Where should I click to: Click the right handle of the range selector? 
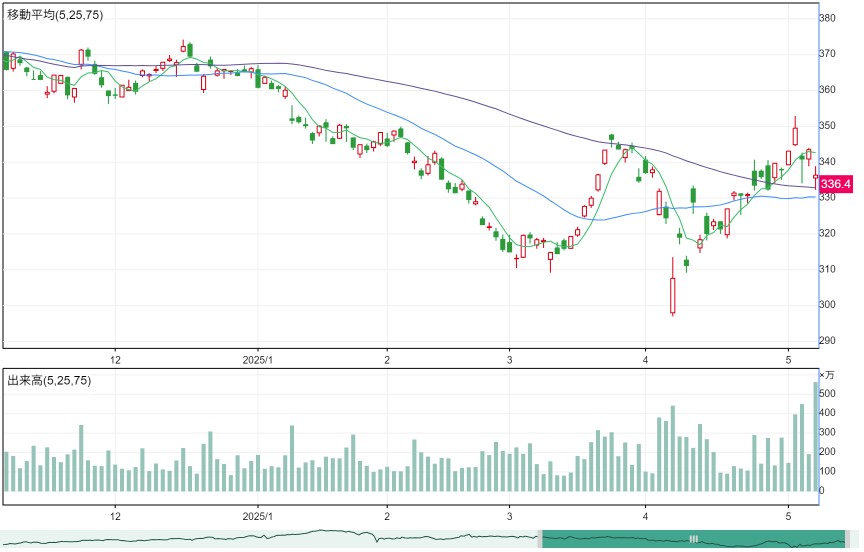[847, 539]
